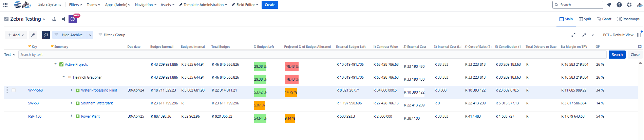Open the app switcher grid icon

click(x=5, y=5)
